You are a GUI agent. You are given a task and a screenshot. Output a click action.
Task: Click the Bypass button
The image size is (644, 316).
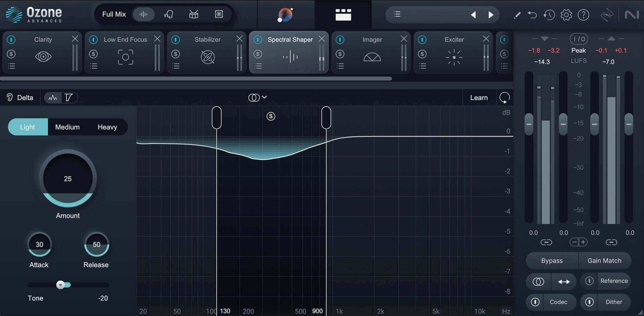pos(552,261)
